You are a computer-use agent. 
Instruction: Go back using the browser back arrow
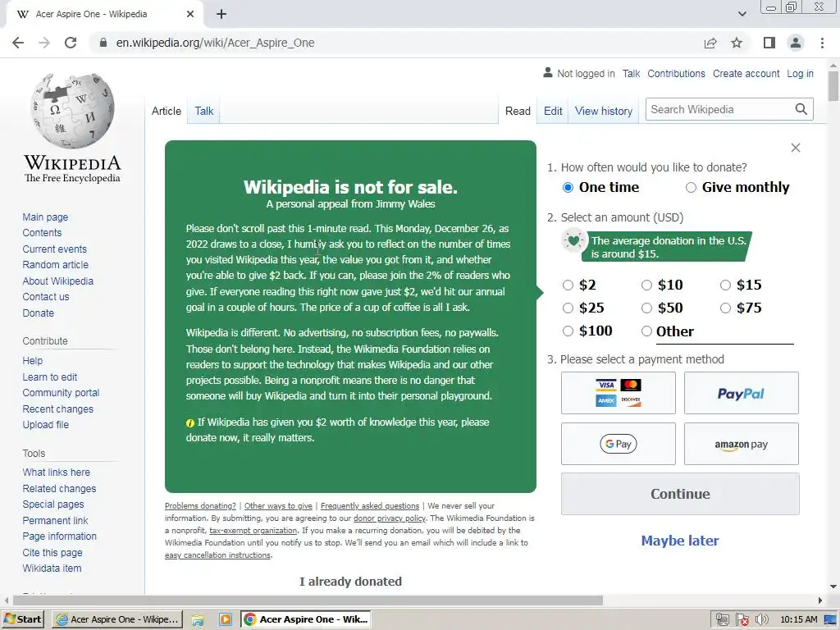click(18, 43)
